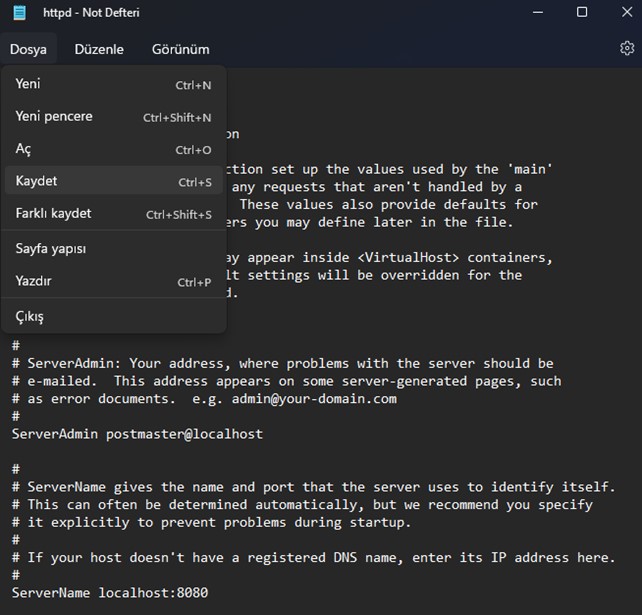Viewport: 642px width, 615px height.
Task: Choose Farklı kaydet option
Action: click(x=114, y=213)
